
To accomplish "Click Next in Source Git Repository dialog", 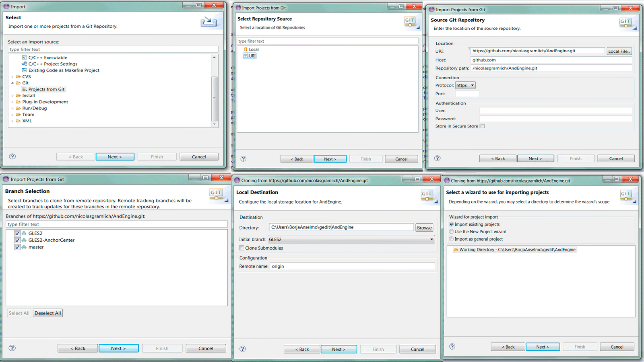I will coord(536,158).
